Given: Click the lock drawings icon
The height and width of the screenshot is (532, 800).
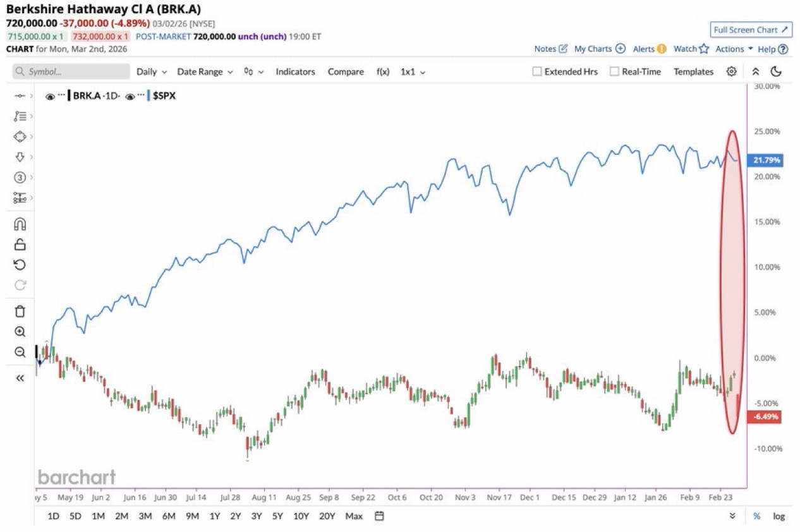Looking at the screenshot, I should click(x=20, y=245).
